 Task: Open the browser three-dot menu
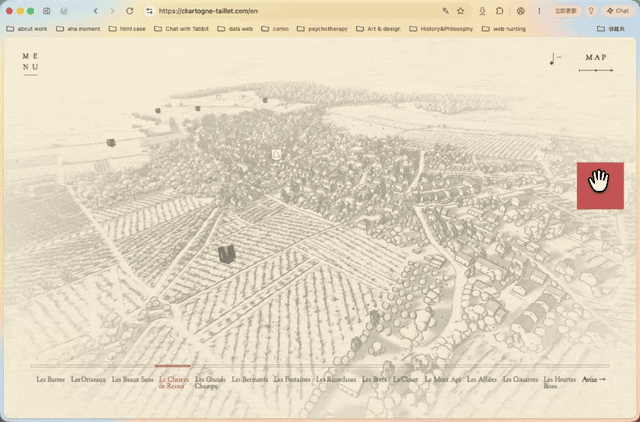[x=539, y=11]
